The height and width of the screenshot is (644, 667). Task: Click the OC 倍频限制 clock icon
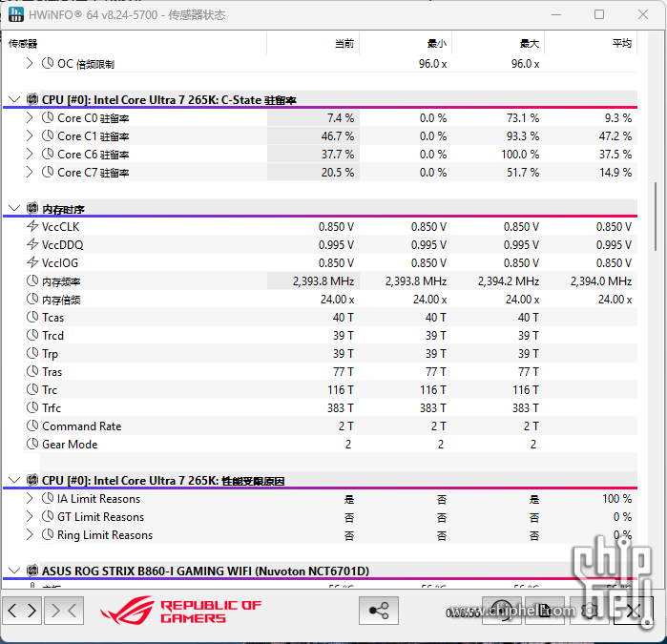pyautogui.click(x=48, y=64)
